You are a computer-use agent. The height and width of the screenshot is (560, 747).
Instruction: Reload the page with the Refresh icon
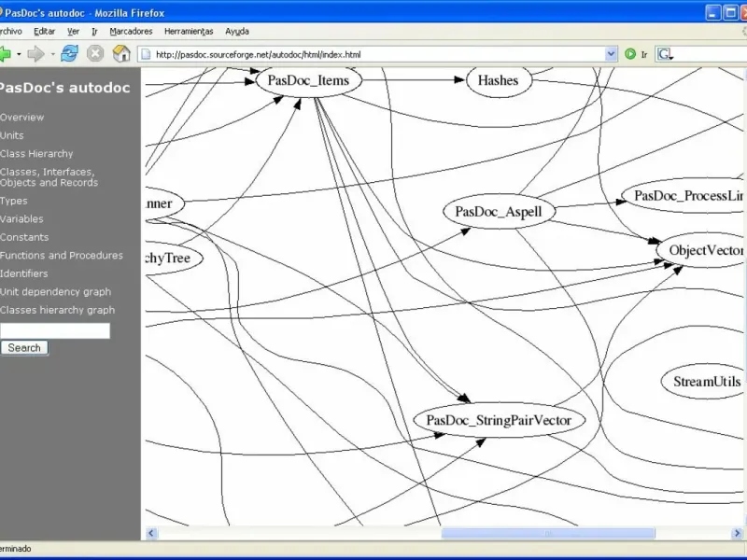pos(69,53)
